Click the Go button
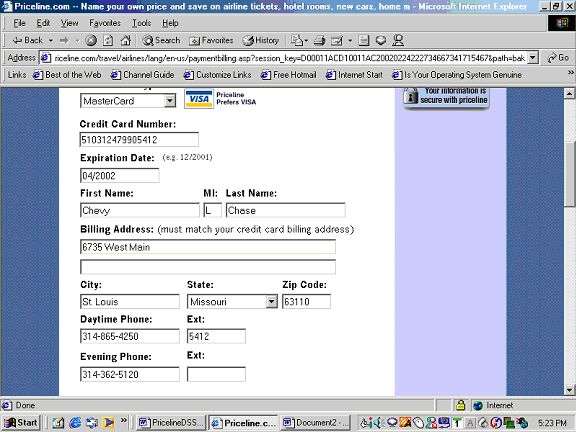576x432 pixels. (558, 58)
